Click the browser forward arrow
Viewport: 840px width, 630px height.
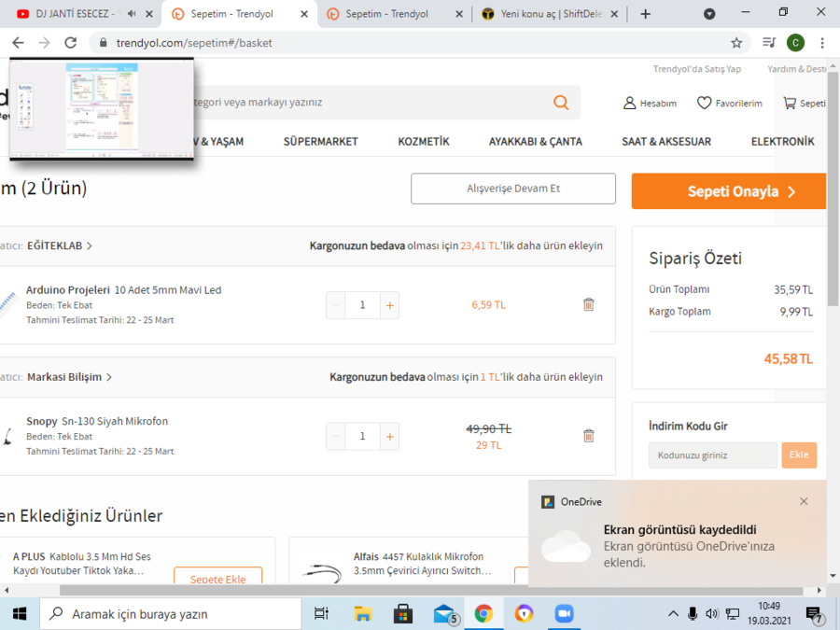(x=45, y=43)
